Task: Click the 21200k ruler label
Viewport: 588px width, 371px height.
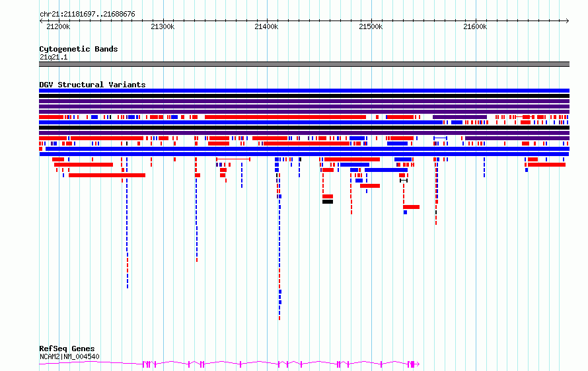Action: [x=58, y=26]
